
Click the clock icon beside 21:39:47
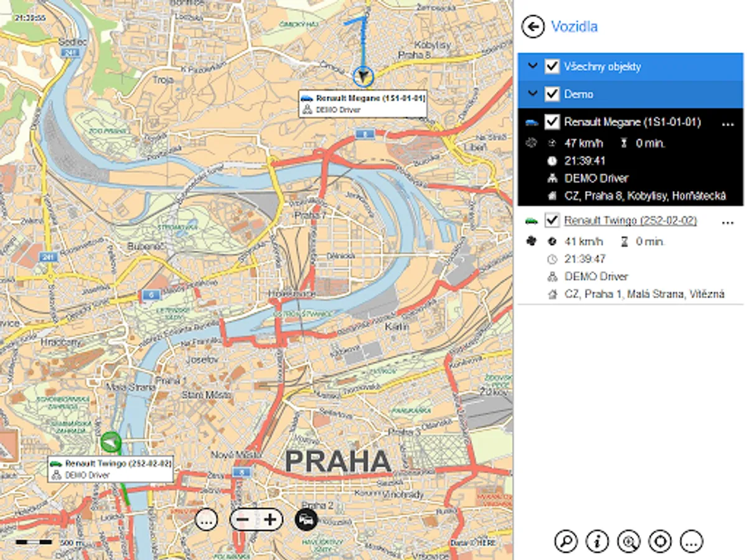click(x=552, y=259)
